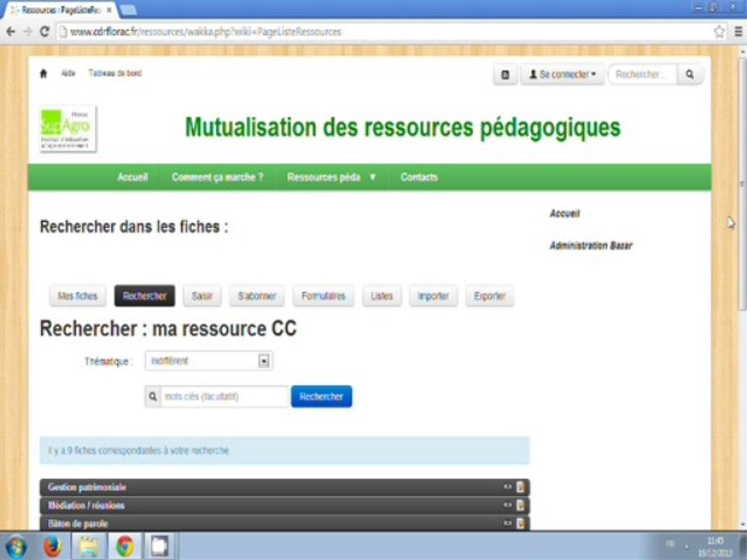
Task: Click the edit icon on Bâton de parole row
Action: coord(521,523)
